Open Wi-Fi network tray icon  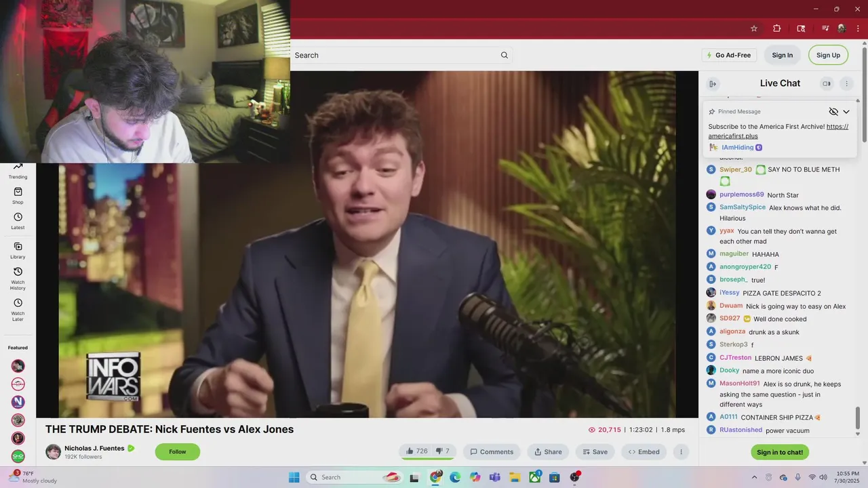tap(812, 477)
